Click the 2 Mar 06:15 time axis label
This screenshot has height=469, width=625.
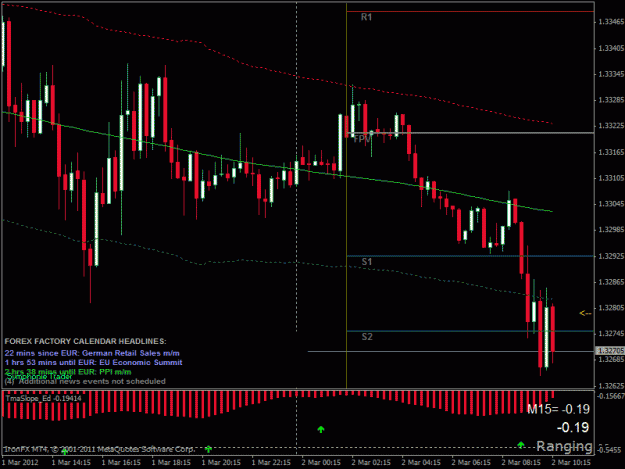[471, 463]
